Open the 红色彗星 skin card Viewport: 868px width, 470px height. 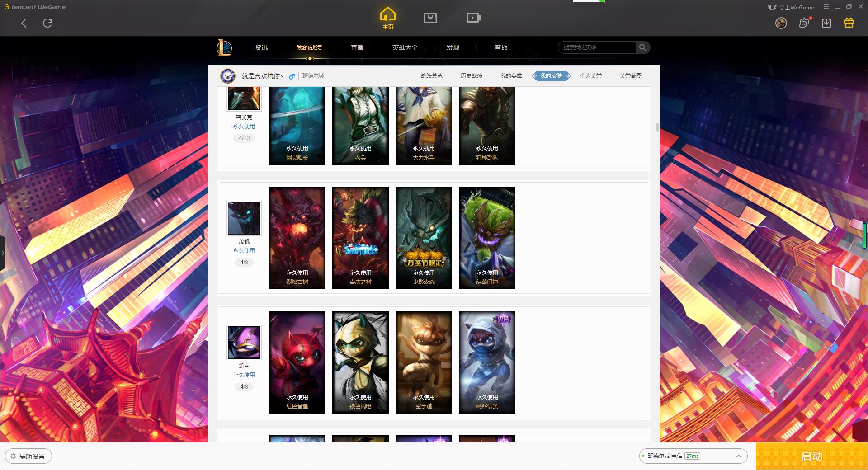tap(297, 362)
